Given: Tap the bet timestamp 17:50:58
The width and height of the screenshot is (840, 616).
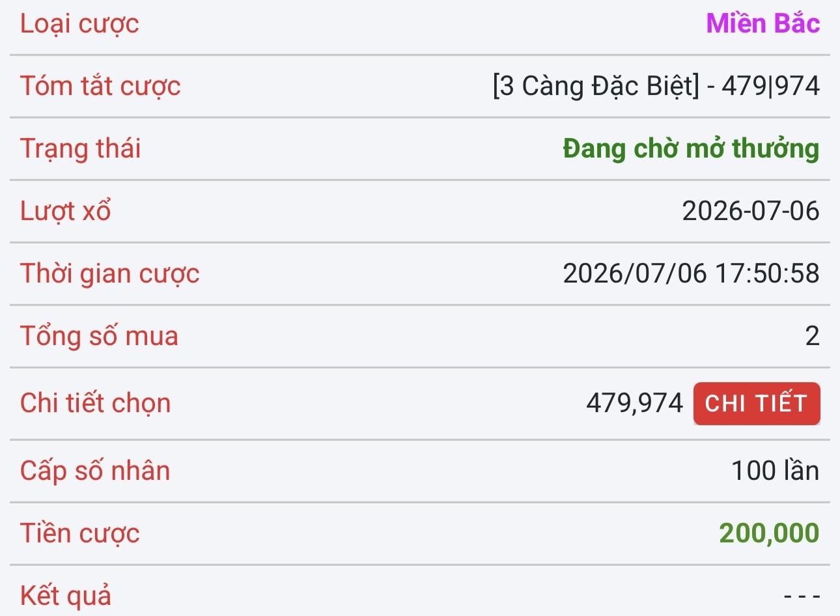Looking at the screenshot, I should [x=767, y=273].
